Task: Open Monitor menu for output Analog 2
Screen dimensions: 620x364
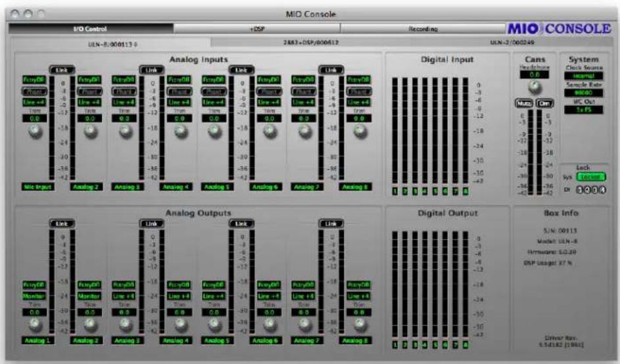Action: tap(89, 296)
